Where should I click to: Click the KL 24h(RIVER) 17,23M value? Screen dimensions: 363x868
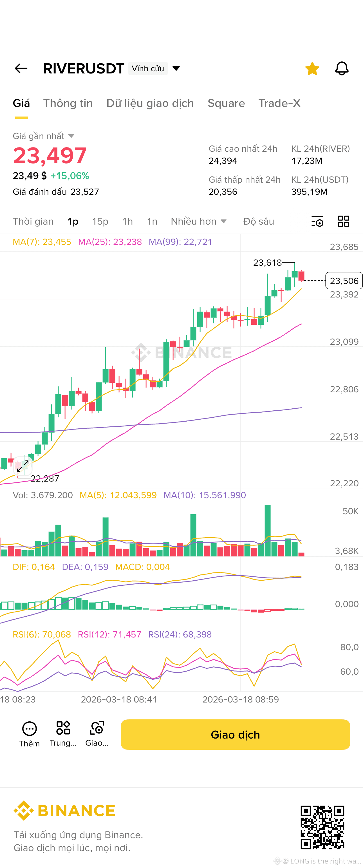pyautogui.click(x=307, y=161)
